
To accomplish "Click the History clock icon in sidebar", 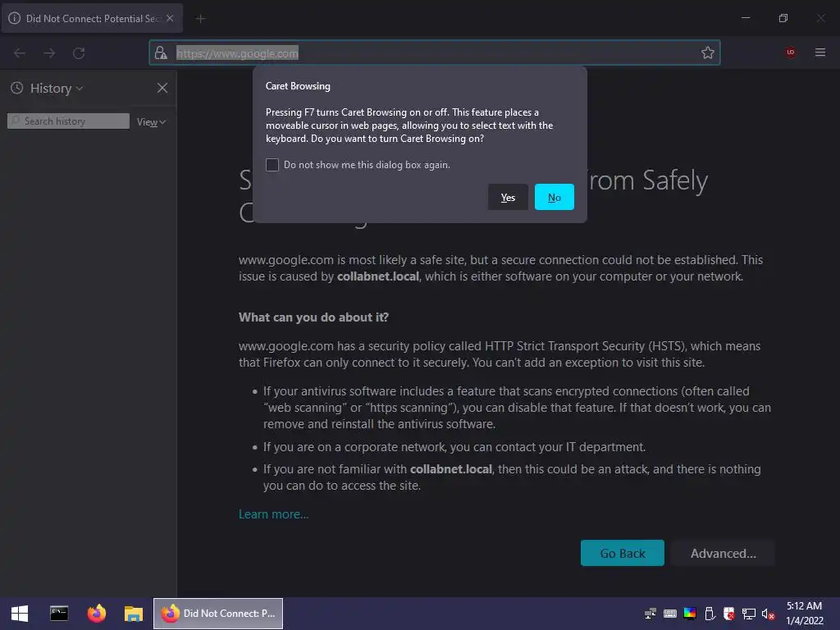I will point(17,88).
